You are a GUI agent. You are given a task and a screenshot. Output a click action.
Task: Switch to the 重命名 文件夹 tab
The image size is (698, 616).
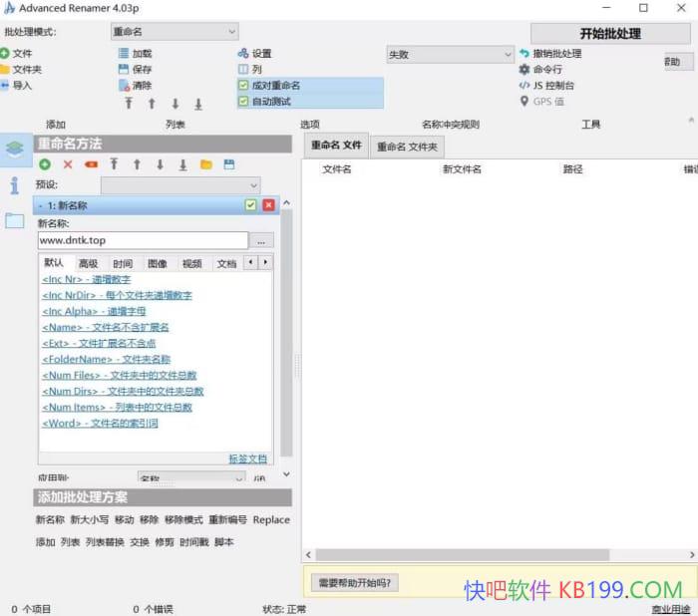tap(406, 147)
